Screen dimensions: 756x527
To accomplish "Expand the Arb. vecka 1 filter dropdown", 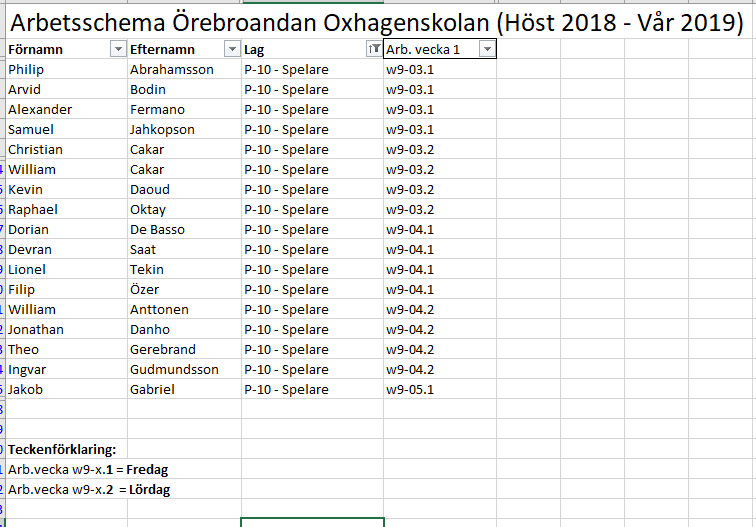I will coord(486,49).
